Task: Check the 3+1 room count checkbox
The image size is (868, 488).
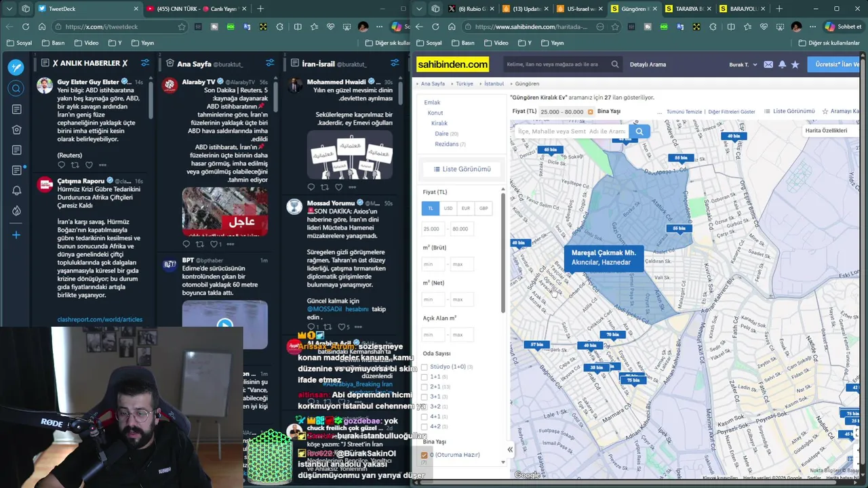Action: (425, 396)
